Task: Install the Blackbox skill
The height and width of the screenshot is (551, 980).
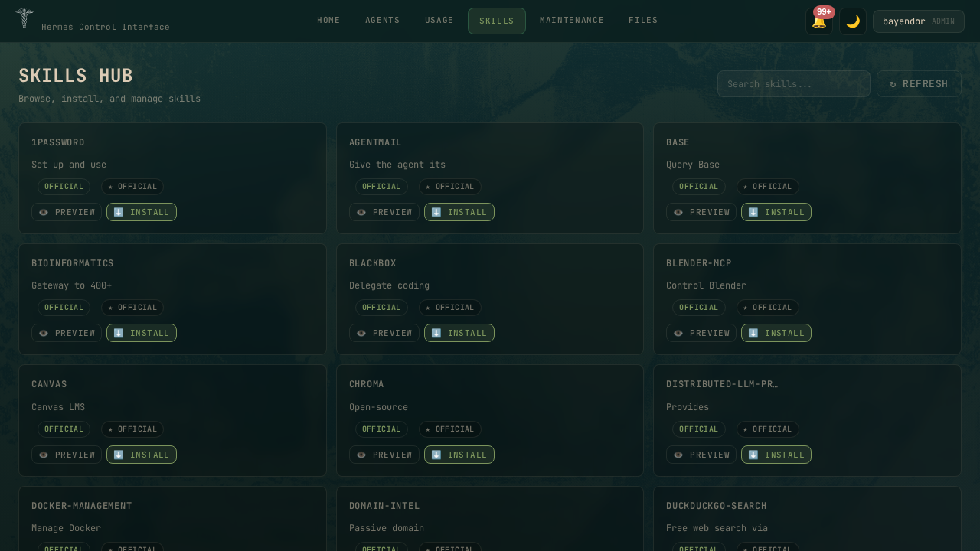Action: [459, 333]
